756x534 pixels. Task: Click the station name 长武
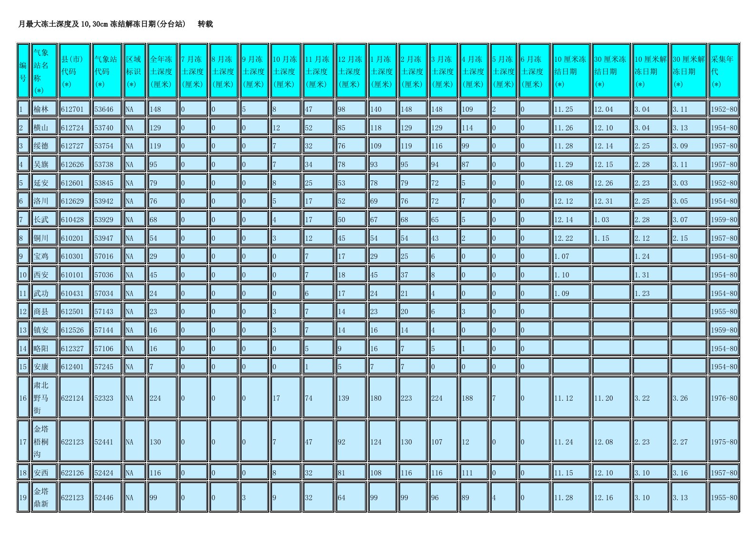click(x=41, y=219)
